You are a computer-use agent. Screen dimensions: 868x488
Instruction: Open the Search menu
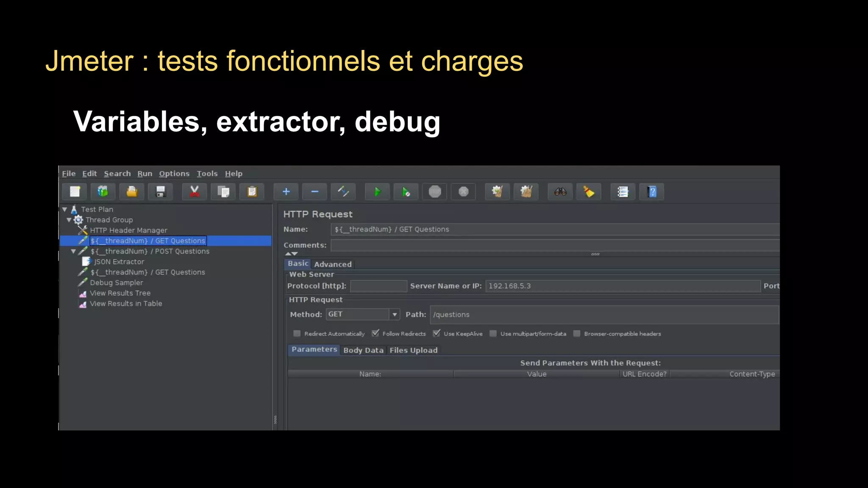coord(117,174)
